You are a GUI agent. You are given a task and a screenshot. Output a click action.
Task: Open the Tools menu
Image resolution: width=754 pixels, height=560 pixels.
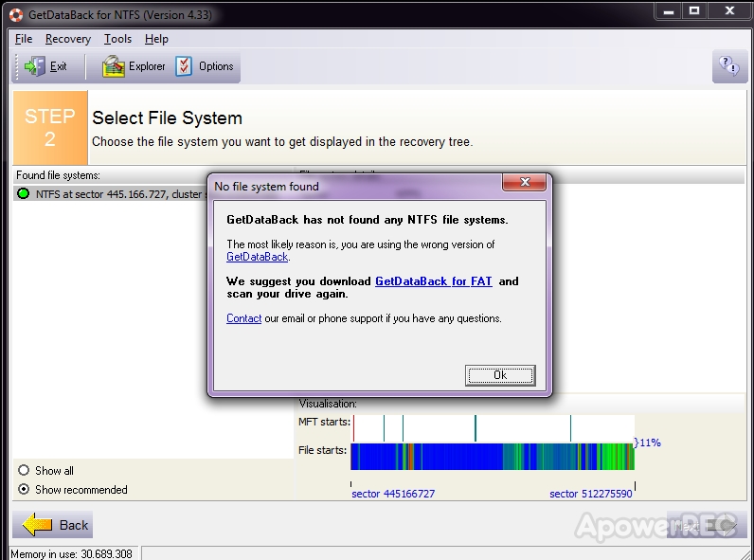[117, 39]
